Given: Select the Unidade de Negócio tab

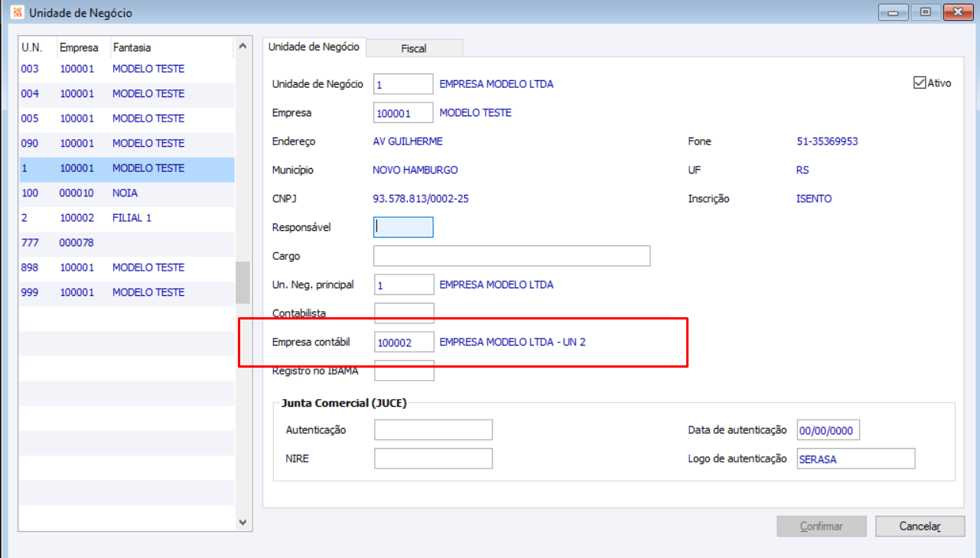Looking at the screenshot, I should pyautogui.click(x=314, y=47).
